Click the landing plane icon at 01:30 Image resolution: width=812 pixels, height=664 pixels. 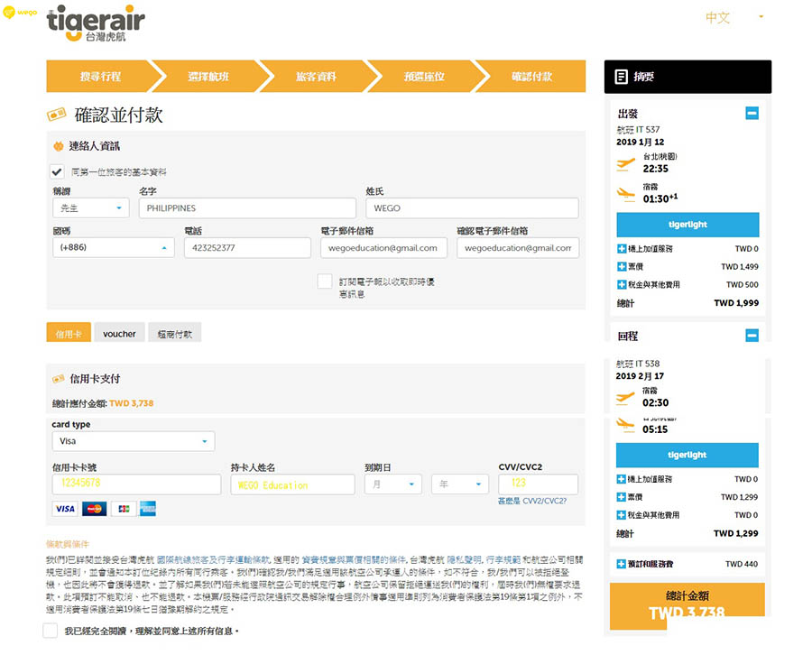coord(625,195)
